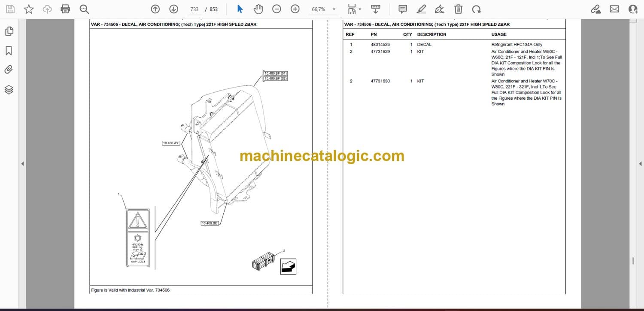Send the file by email

[x=614, y=9]
